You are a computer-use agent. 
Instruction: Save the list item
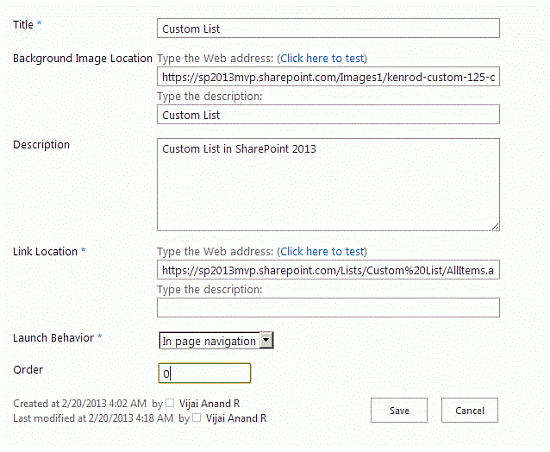(x=399, y=410)
